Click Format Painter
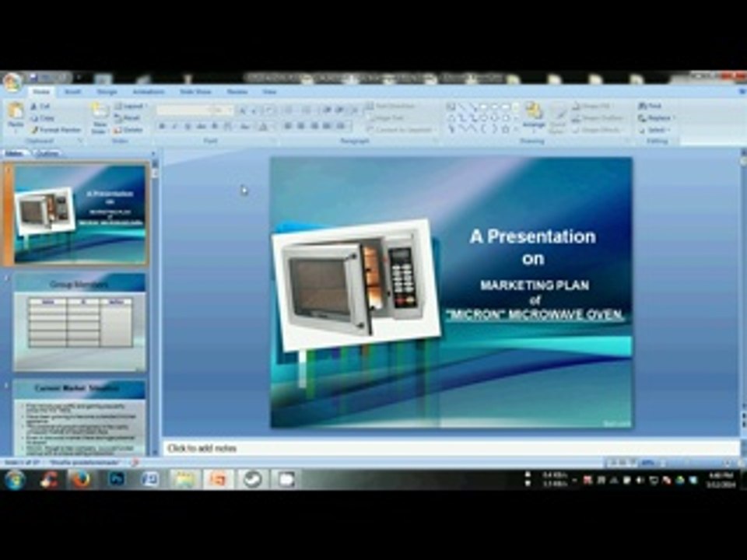The image size is (747, 560). pos(55,130)
